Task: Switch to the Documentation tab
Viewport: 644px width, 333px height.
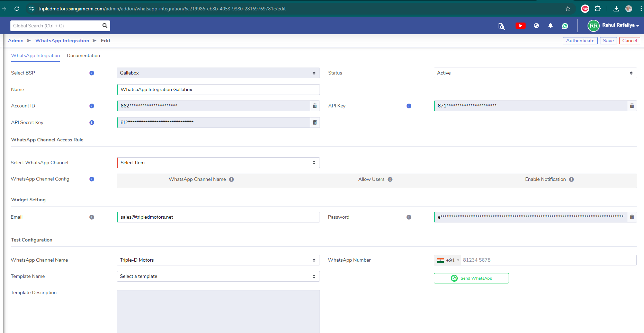Action: (x=83, y=56)
